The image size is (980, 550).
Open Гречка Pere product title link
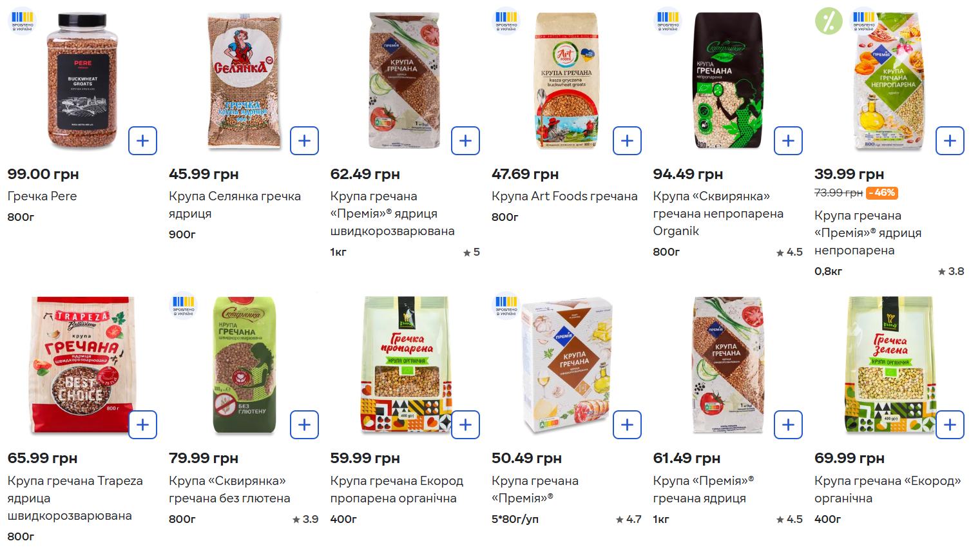pyautogui.click(x=42, y=196)
